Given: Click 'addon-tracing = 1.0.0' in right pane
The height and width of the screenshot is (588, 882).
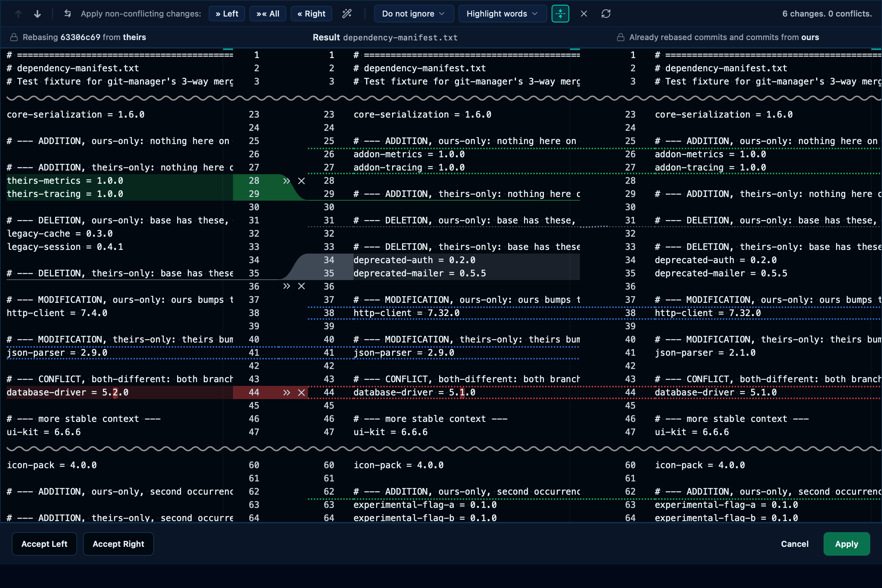Looking at the screenshot, I should [710, 168].
